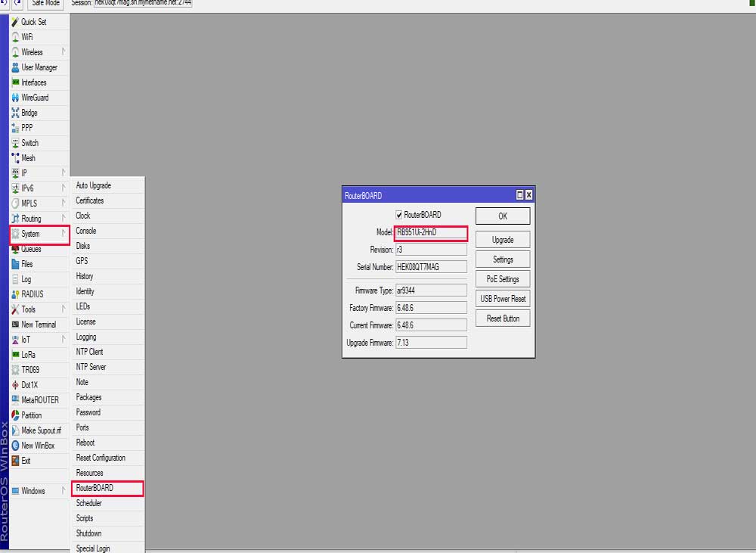
Task: Click the PPP icon
Action: tap(15, 128)
